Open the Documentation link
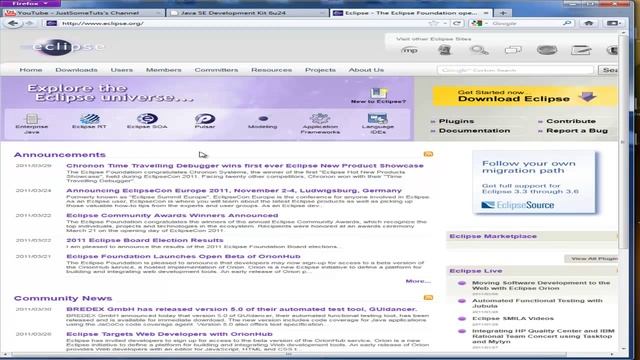The width and height of the screenshot is (640, 360). pos(474,131)
